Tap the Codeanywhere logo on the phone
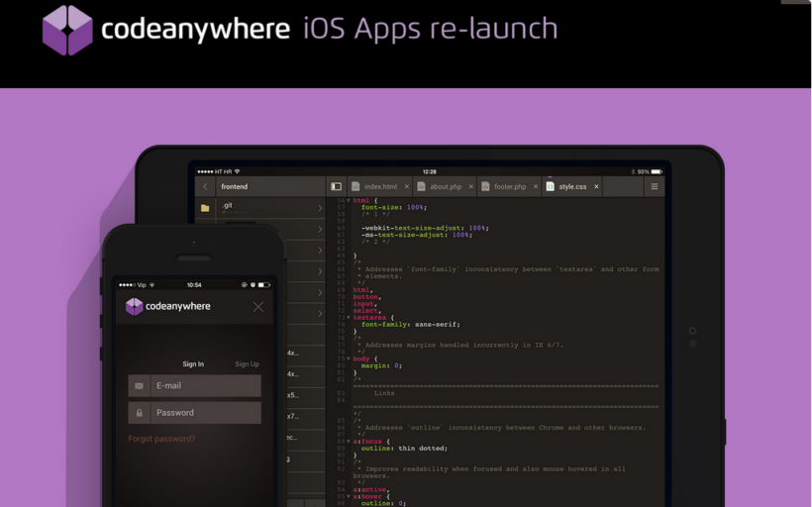This screenshot has width=812, height=507. (167, 307)
